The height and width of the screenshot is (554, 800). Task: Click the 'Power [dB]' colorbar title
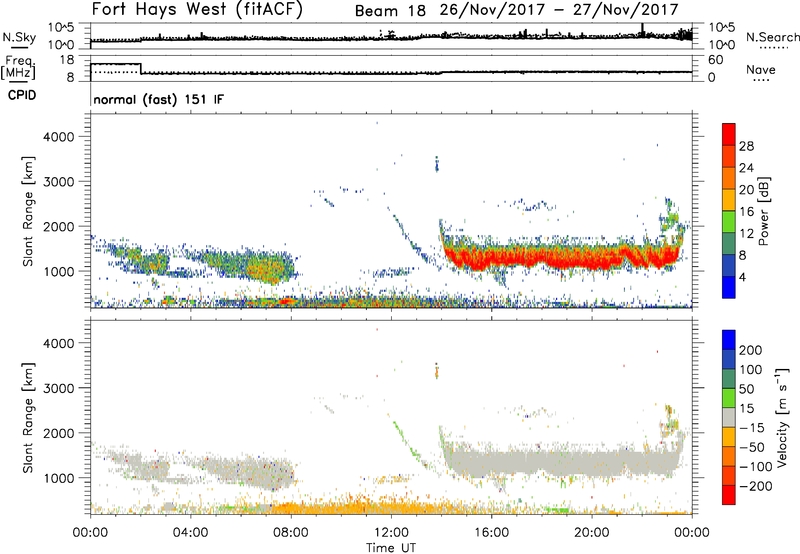(x=763, y=211)
